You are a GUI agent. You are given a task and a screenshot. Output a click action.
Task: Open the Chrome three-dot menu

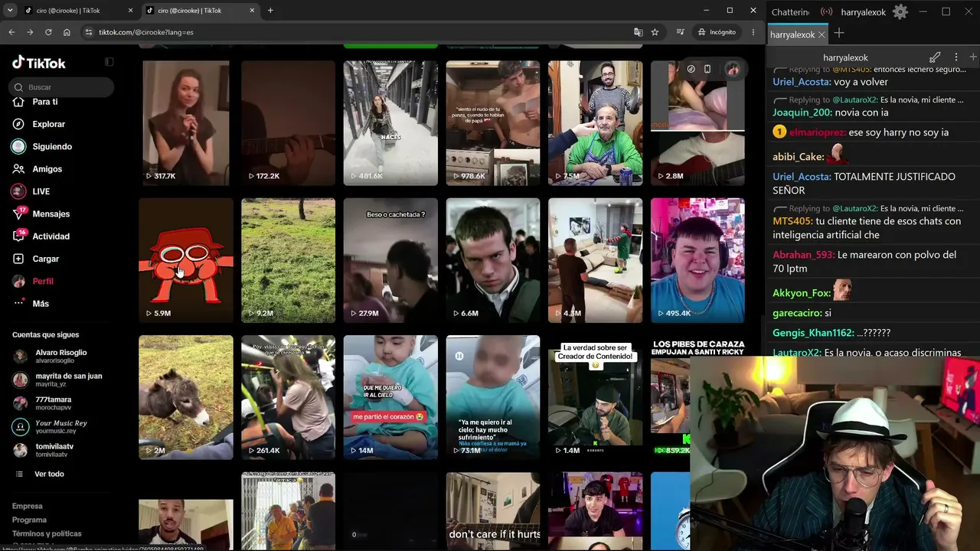(x=753, y=32)
